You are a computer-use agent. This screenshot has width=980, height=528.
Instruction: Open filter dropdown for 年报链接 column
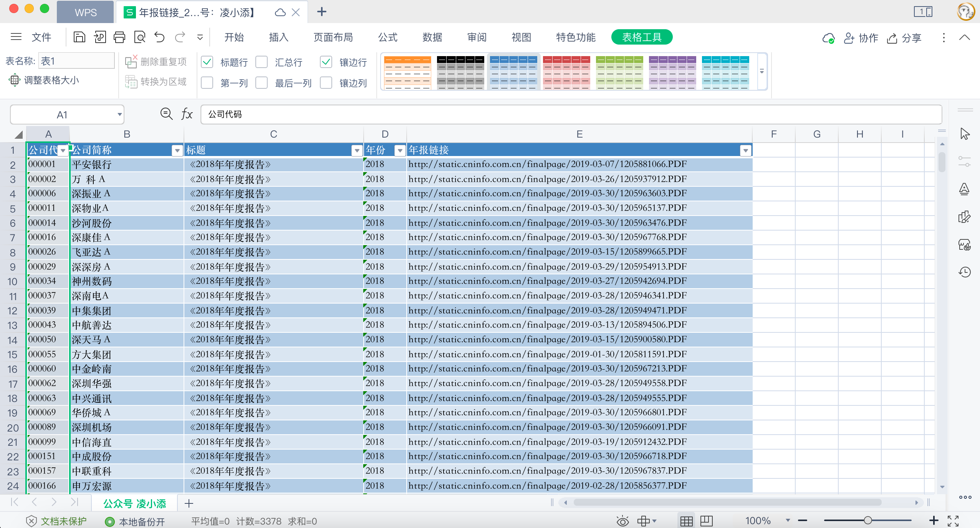coord(745,151)
